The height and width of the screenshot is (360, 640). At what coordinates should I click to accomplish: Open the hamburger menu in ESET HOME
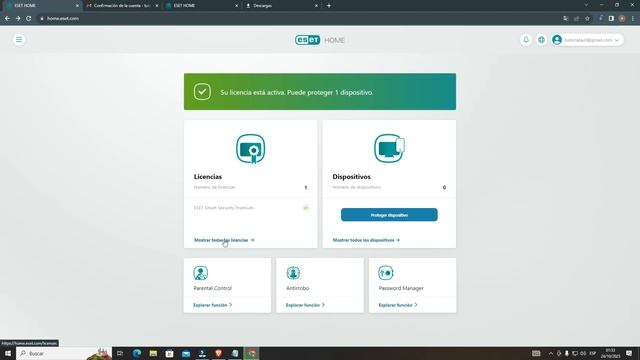point(19,40)
